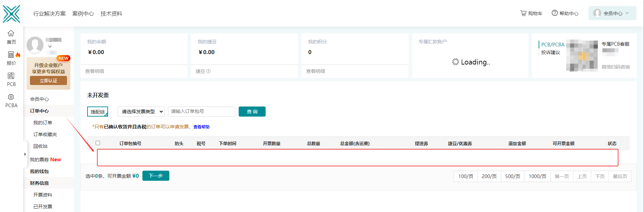
Task: Click the 查看帮助 link
Action: click(x=201, y=127)
